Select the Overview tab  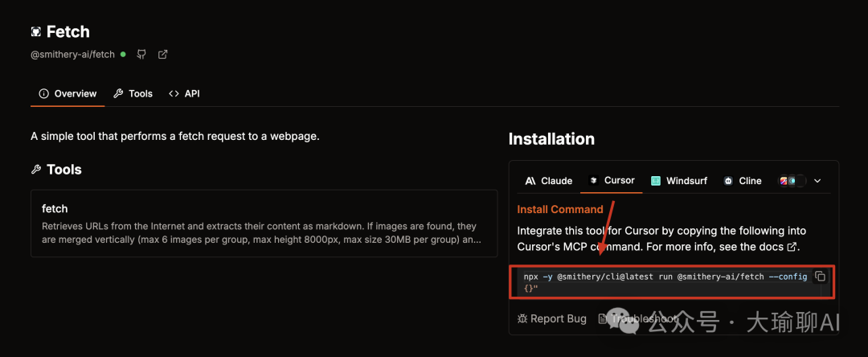68,94
